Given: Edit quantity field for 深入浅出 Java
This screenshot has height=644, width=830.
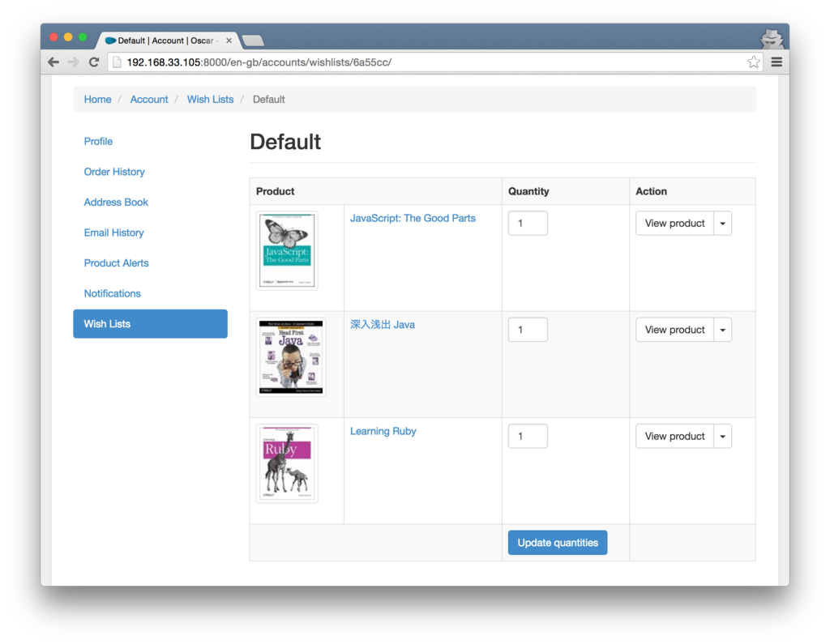Looking at the screenshot, I should (x=528, y=330).
